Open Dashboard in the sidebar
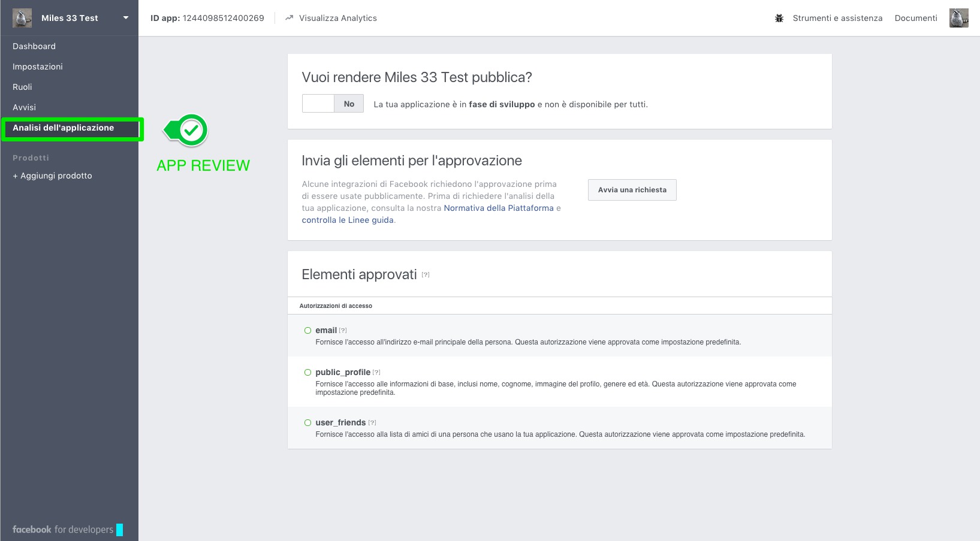 pos(34,46)
